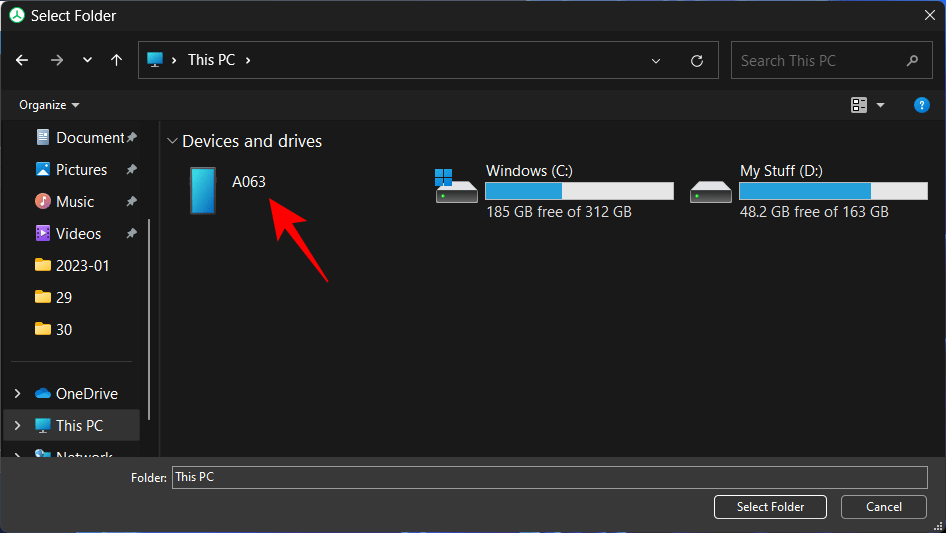Click the My Stuff (D:) drive name
Viewport: 946px width, 533px height.
pos(781,171)
